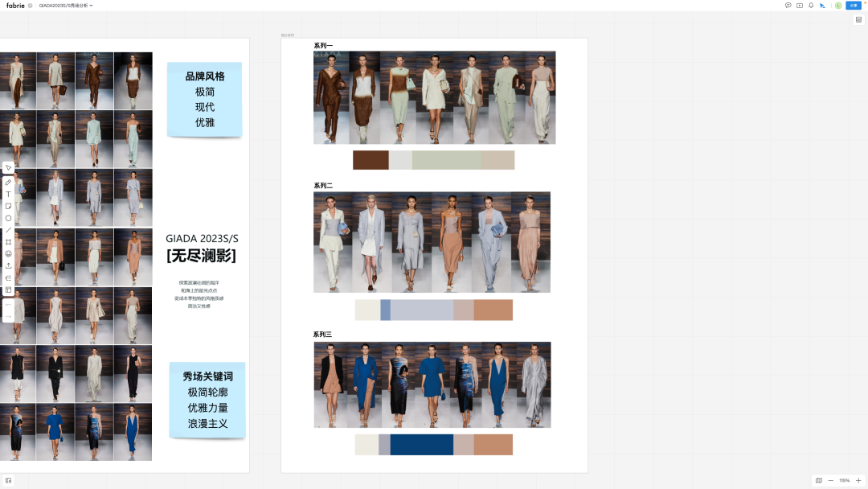Screen dimensions: 868x489
Task: Select the sticky note tool
Action: [8, 206]
